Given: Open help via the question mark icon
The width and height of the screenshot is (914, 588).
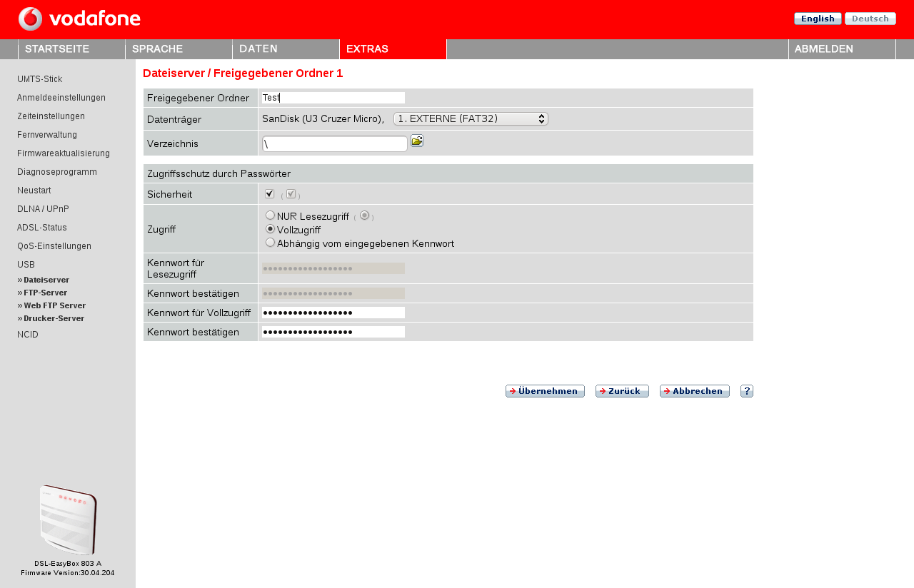Looking at the screenshot, I should click(746, 391).
